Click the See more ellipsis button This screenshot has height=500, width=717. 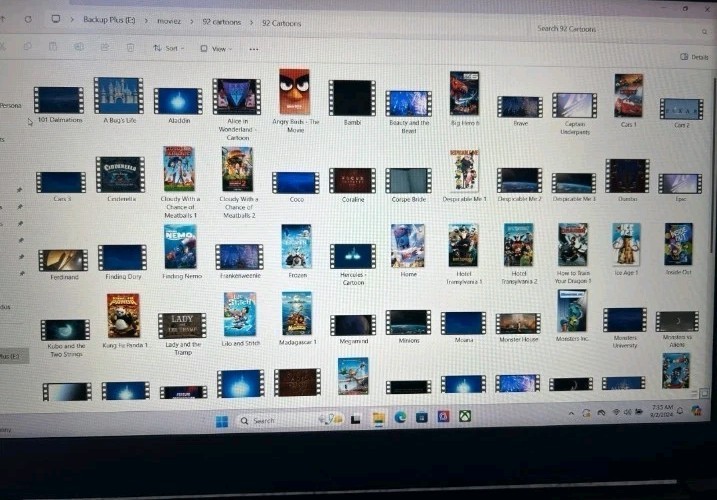pos(254,49)
